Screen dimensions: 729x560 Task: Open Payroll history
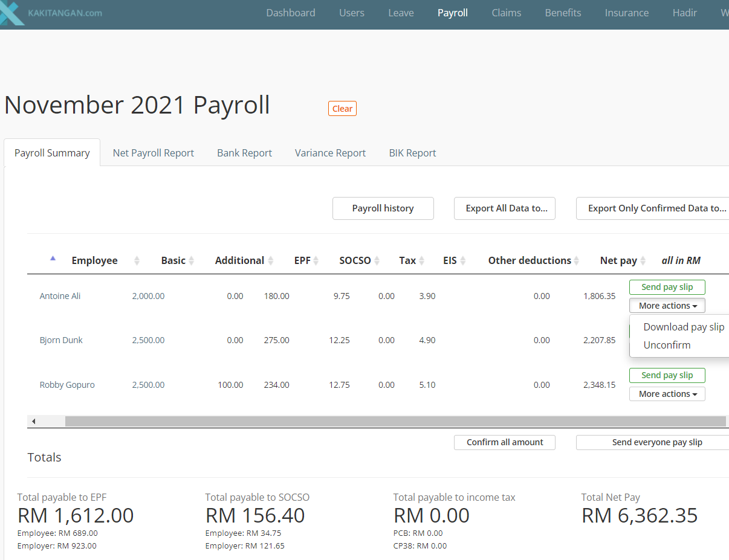point(383,208)
